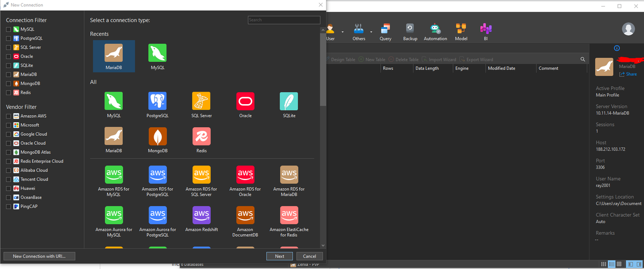The image size is (644, 269).
Task: Select Amazon Aurora for PostgreSQL
Action: pyautogui.click(x=158, y=221)
